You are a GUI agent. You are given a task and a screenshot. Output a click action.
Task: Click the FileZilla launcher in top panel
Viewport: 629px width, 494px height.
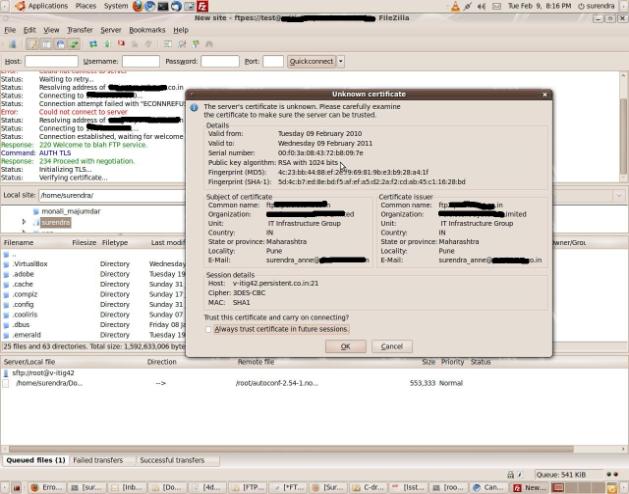(x=203, y=6)
